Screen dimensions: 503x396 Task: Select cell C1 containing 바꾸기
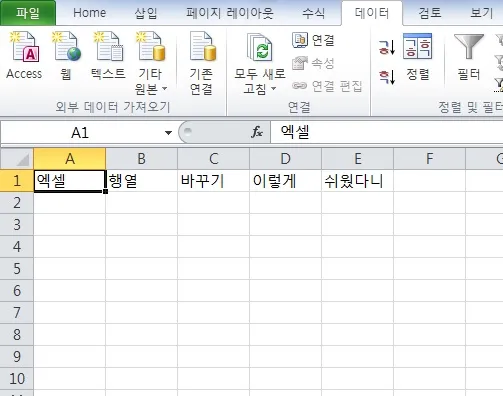tap(214, 181)
